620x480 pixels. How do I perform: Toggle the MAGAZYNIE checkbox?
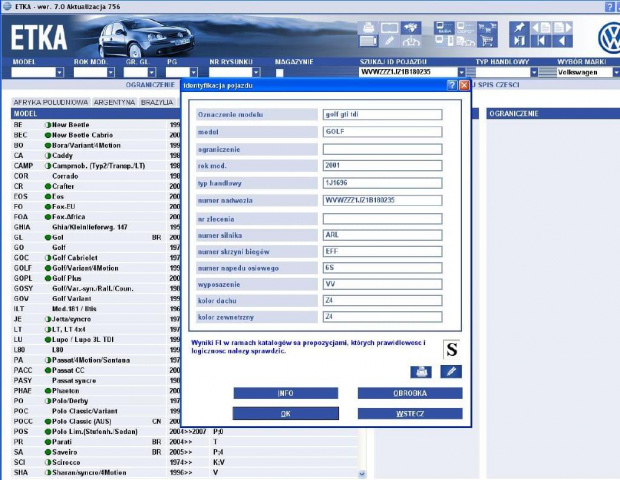pos(280,73)
